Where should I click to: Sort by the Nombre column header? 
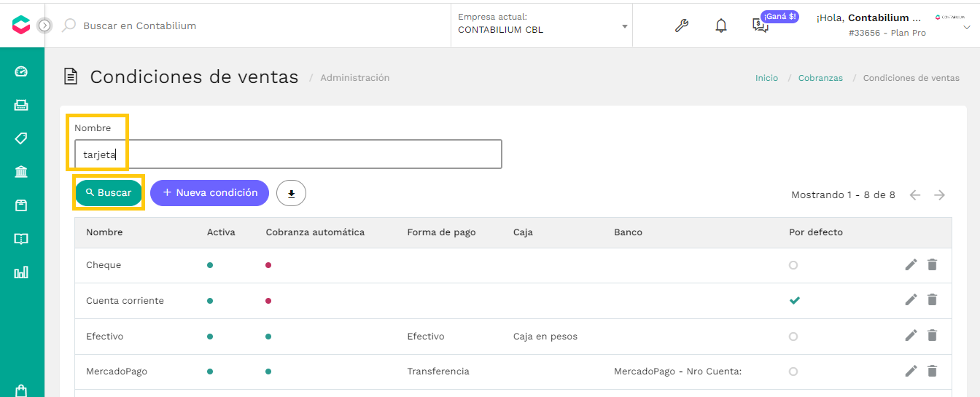tap(104, 232)
